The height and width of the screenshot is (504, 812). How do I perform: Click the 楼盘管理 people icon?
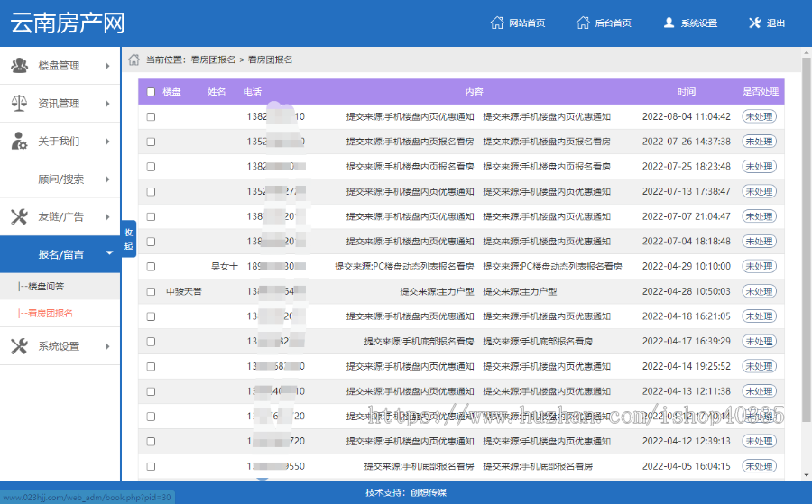tap(20, 66)
